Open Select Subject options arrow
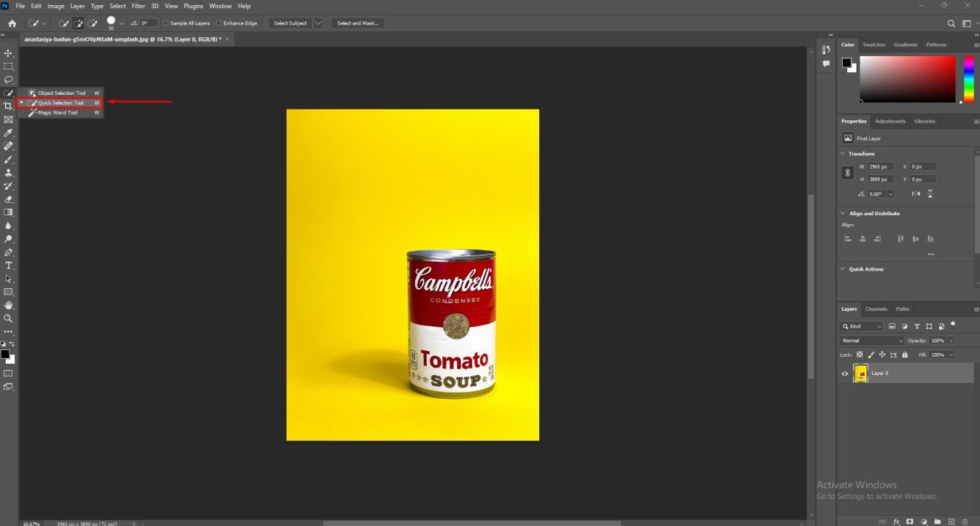Viewport: 980px width, 526px height. coord(318,23)
